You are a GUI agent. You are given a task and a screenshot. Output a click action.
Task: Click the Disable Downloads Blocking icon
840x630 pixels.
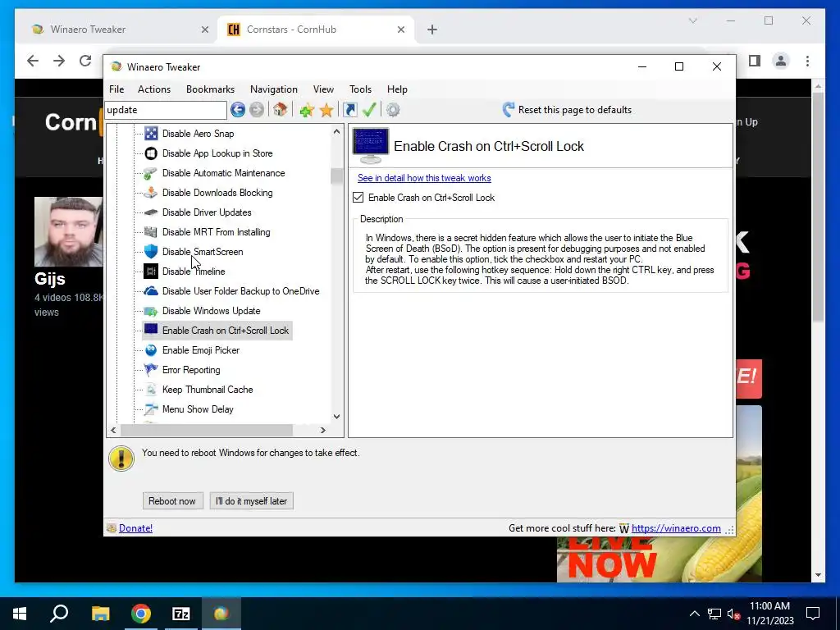click(151, 193)
